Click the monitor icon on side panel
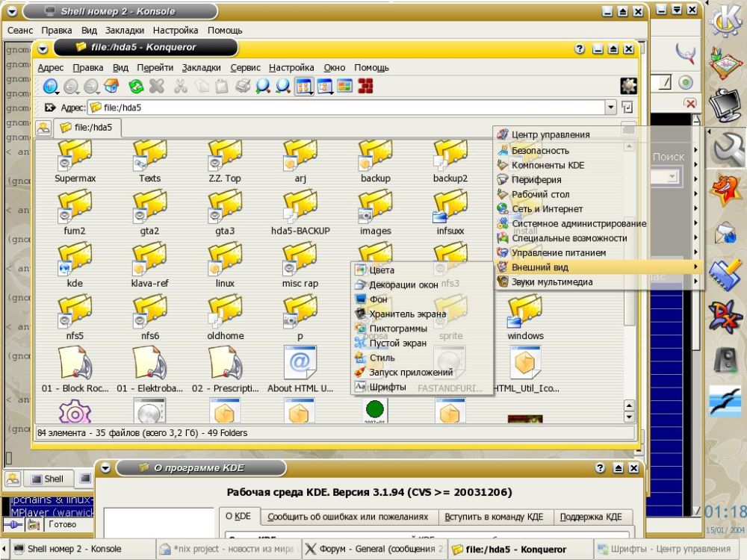The height and width of the screenshot is (560, 747). pyautogui.click(x=725, y=106)
